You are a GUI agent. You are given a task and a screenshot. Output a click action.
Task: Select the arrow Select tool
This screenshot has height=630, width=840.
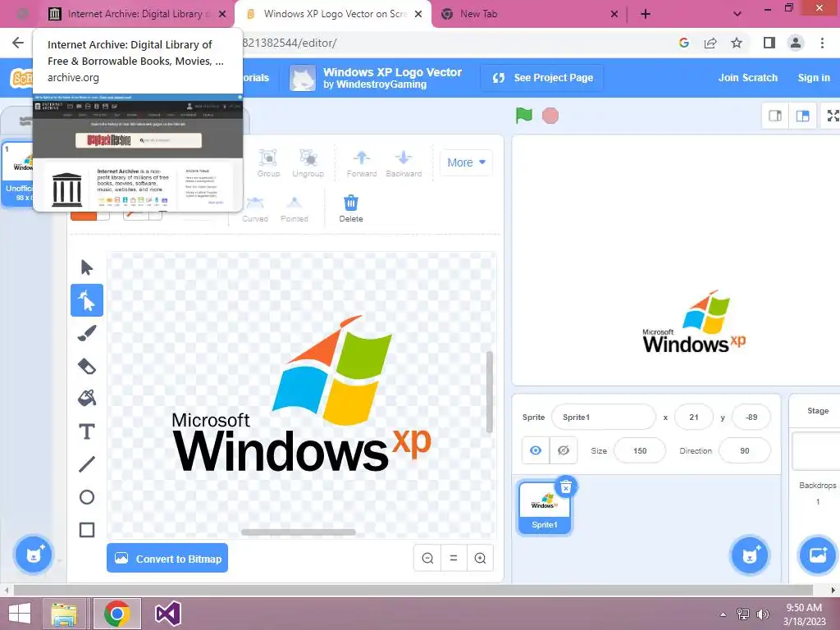[87, 267]
